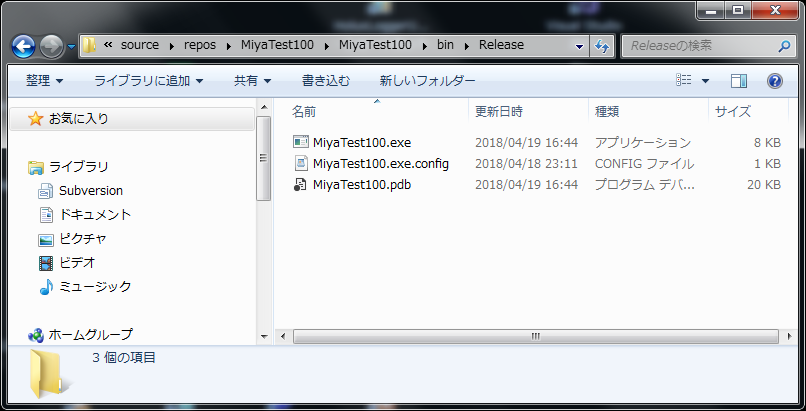
Task: Expand subfolders arrow after bin
Action: click(x=466, y=46)
